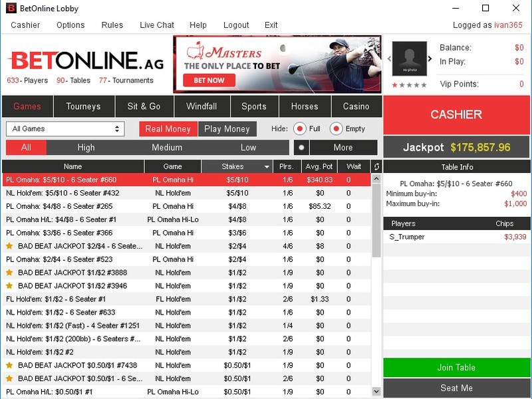Open More filters

[343, 148]
